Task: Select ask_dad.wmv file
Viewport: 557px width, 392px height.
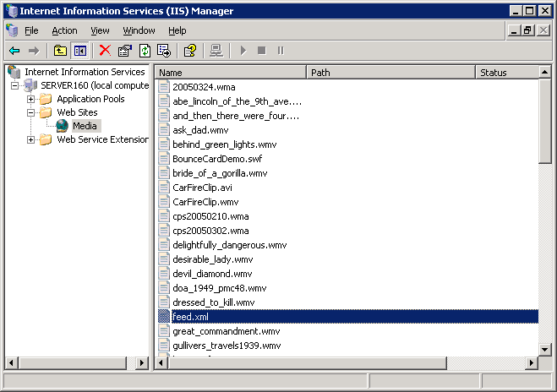Action: (x=200, y=130)
